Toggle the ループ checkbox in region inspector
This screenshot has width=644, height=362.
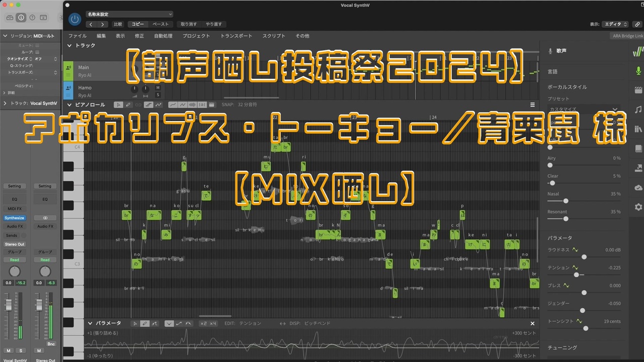click(37, 52)
